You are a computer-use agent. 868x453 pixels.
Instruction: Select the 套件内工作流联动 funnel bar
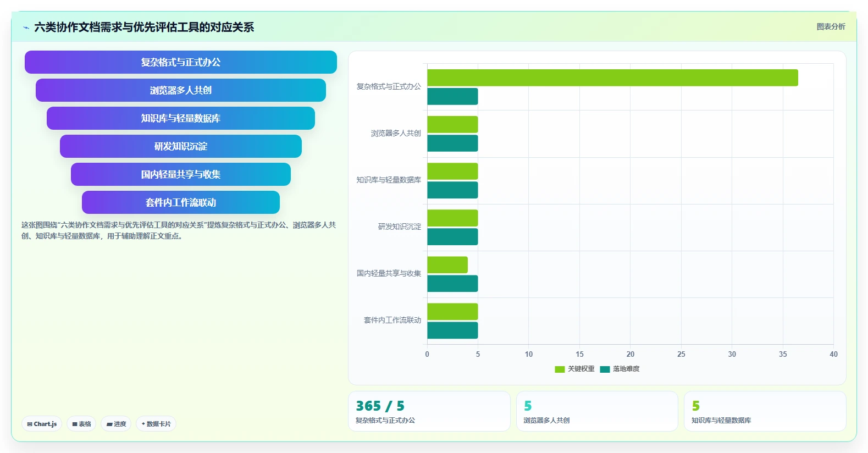click(181, 202)
